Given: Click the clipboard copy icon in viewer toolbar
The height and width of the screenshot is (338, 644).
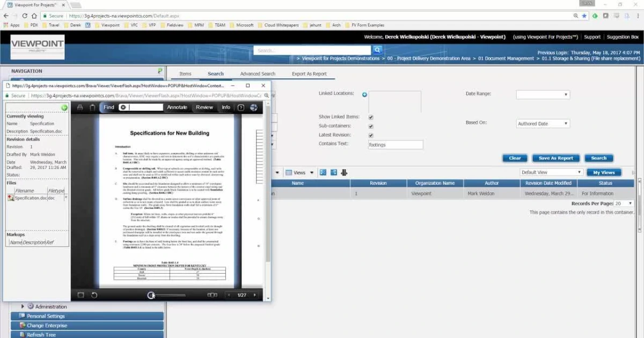Looking at the screenshot, I should coord(92,107).
